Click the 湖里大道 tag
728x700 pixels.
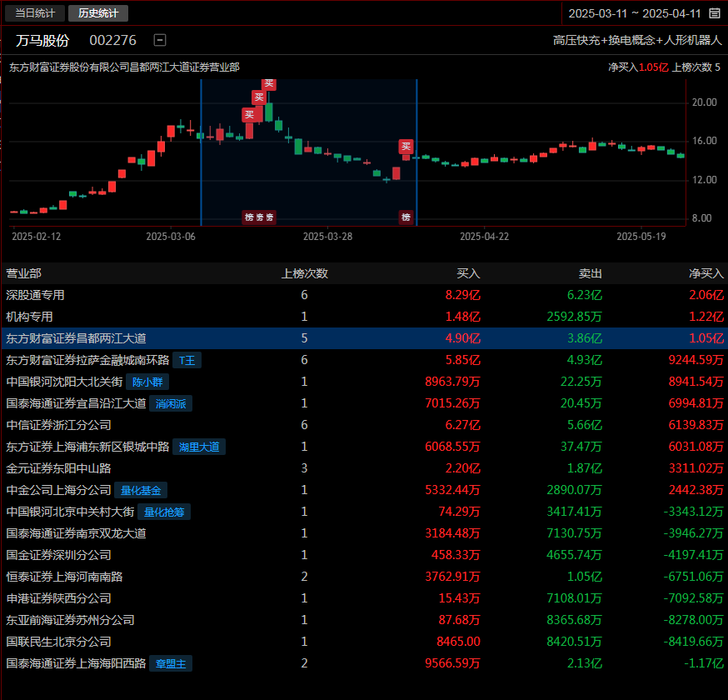(199, 447)
